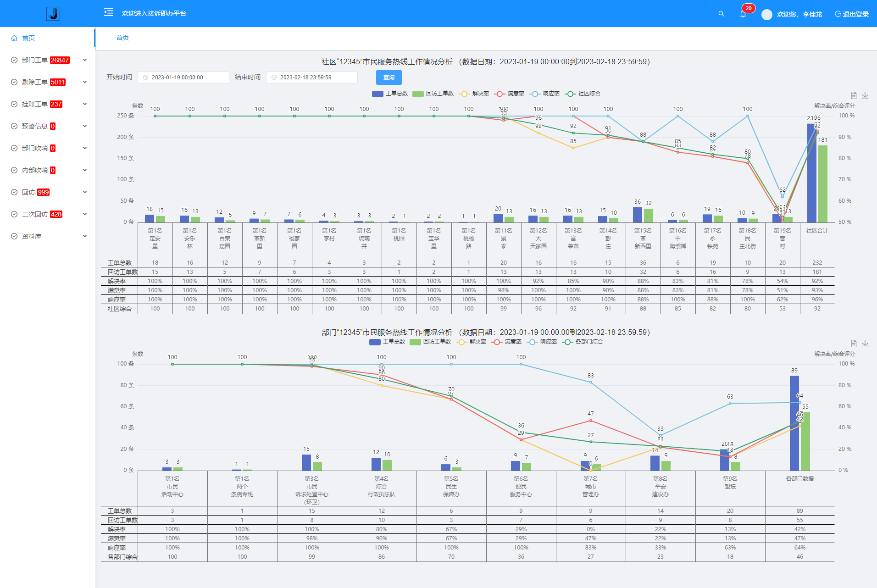Open the 二次回访 428 menu item
Screen dimensions: 877x588
coord(48,214)
